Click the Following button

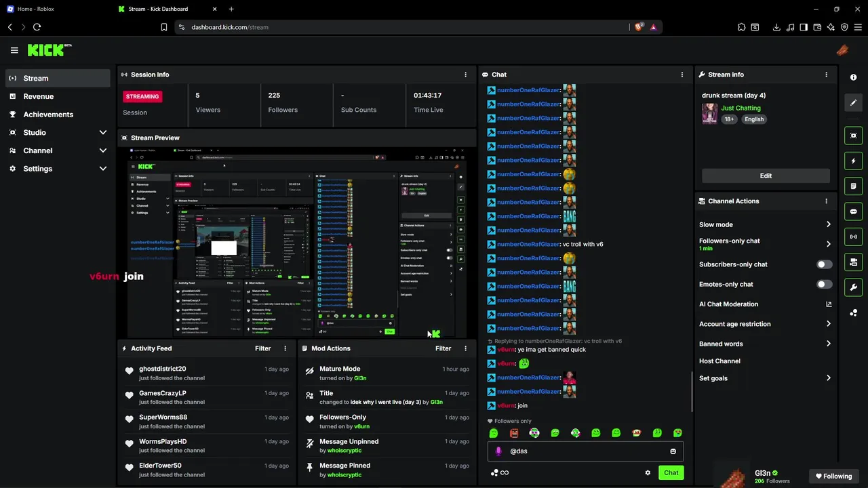[x=833, y=476]
